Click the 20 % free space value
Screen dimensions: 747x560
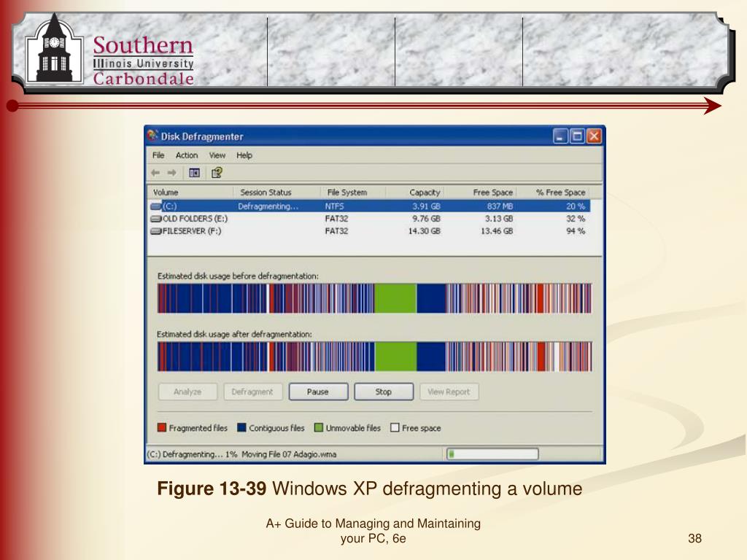click(x=576, y=206)
